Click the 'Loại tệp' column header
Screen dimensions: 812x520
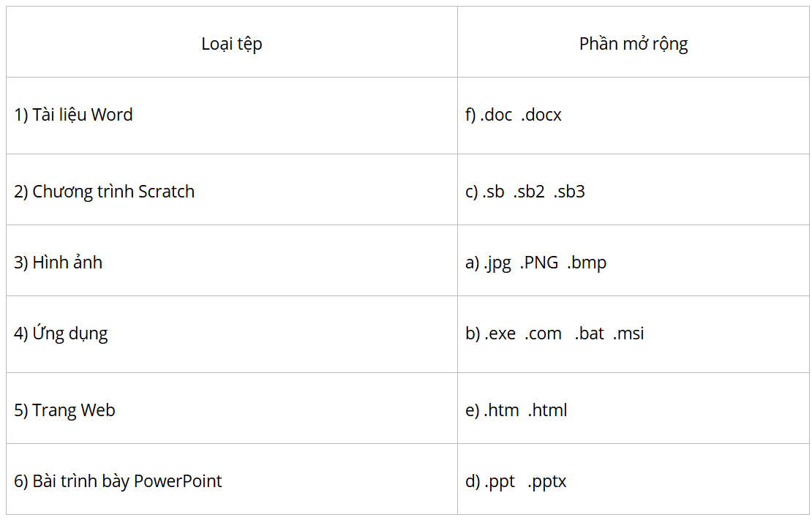tap(231, 44)
